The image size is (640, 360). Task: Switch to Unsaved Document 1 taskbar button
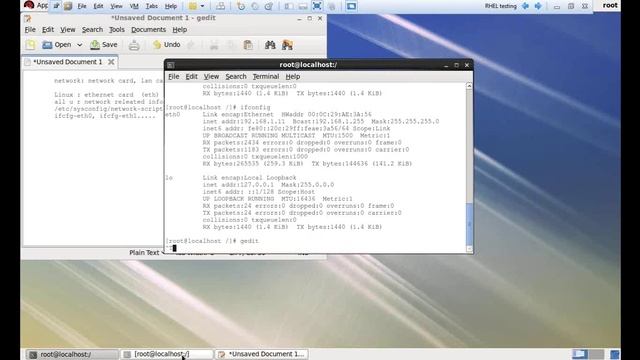click(x=261, y=354)
